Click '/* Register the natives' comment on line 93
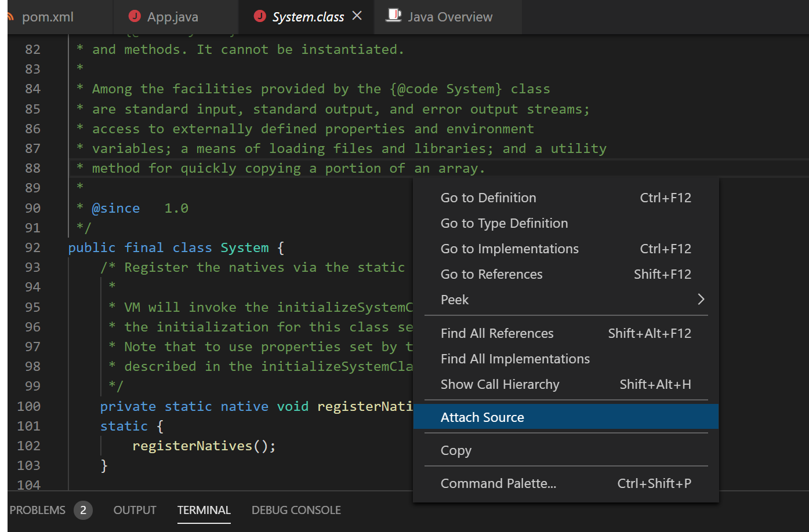Viewport: 809px width, 532px height. point(253,267)
